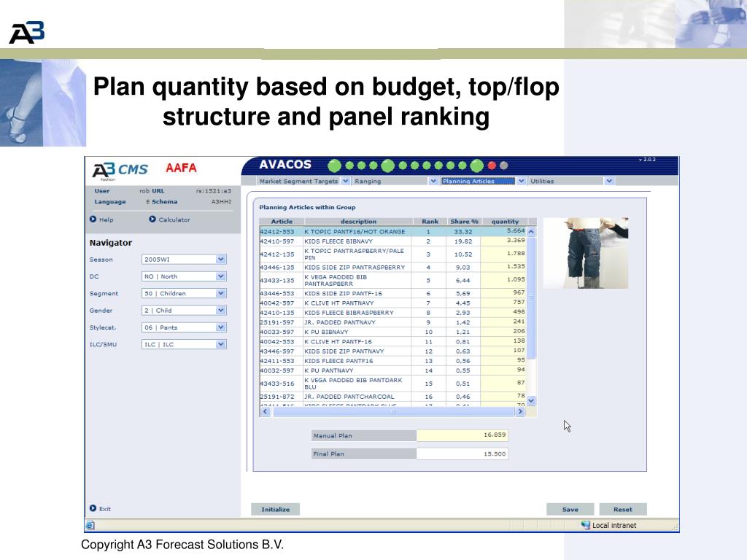Click share value 10,52
Image resolution: width=747 pixels, height=560 pixels.
pyautogui.click(x=463, y=254)
